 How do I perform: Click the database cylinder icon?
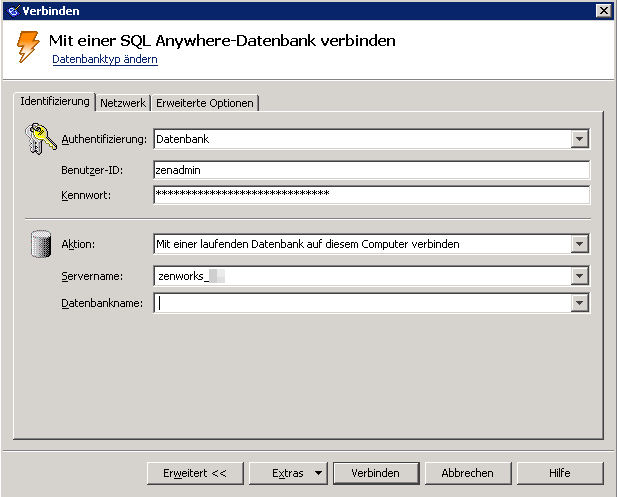pos(41,244)
